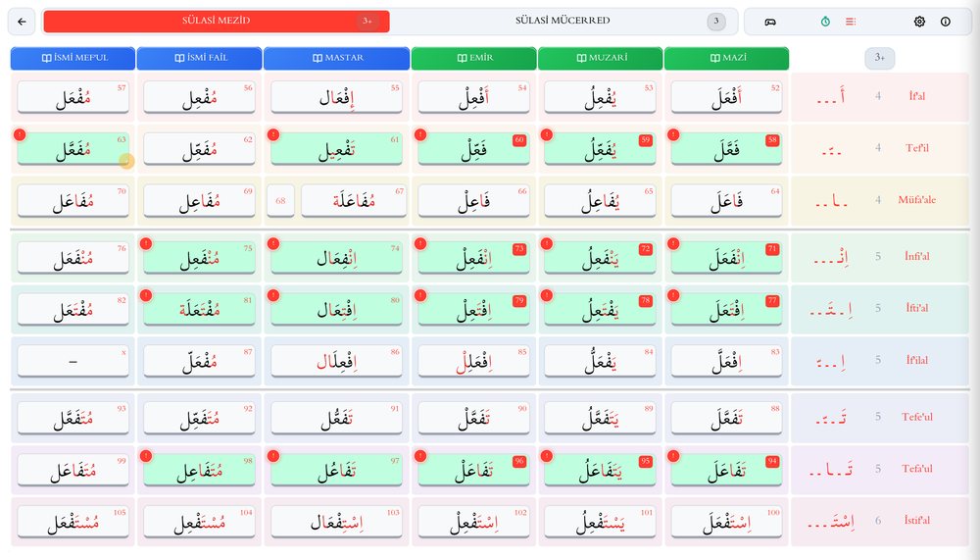
Task: Click the red alert badge on card 78
Action: [547, 295]
